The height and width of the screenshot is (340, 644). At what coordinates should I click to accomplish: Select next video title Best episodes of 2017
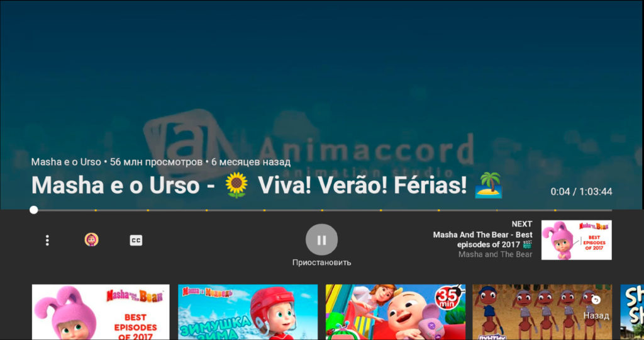(x=482, y=240)
